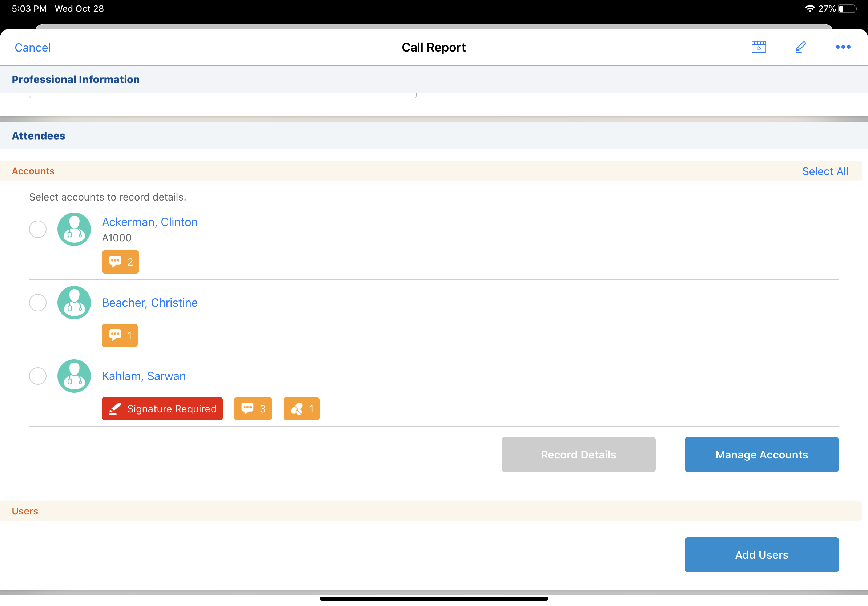868x606 pixels.
Task: Click the Record Details button
Action: (x=578, y=454)
